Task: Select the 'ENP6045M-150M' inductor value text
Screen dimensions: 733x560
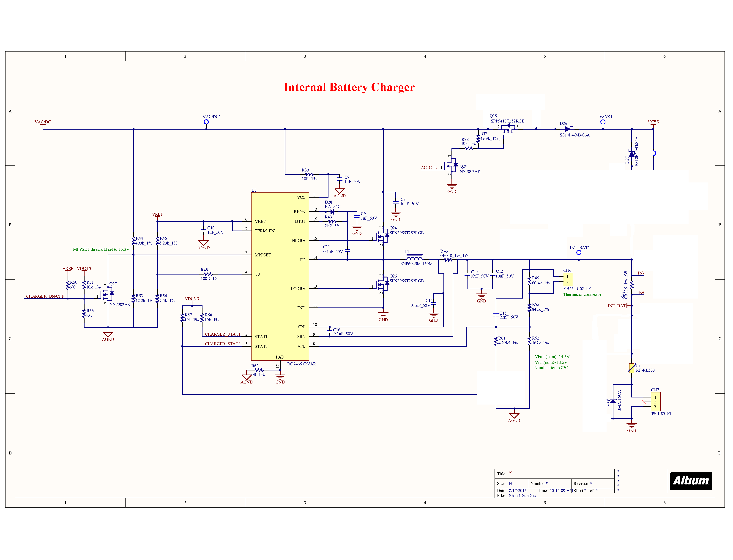Action: click(x=416, y=264)
